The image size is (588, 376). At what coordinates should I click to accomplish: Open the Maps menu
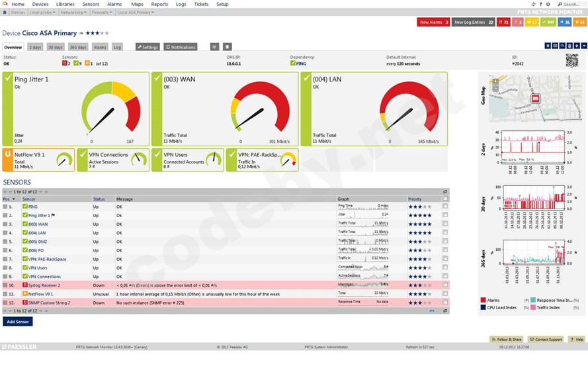pyautogui.click(x=138, y=4)
